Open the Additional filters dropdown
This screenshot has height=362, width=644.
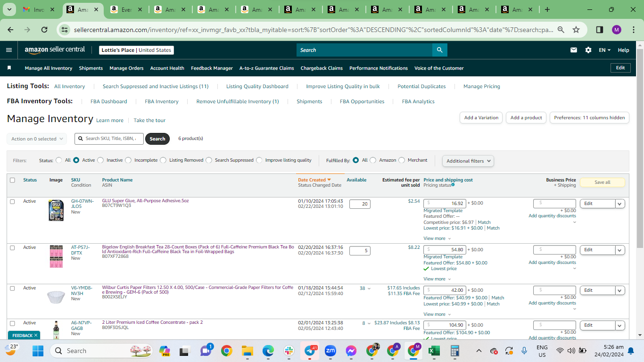click(468, 161)
